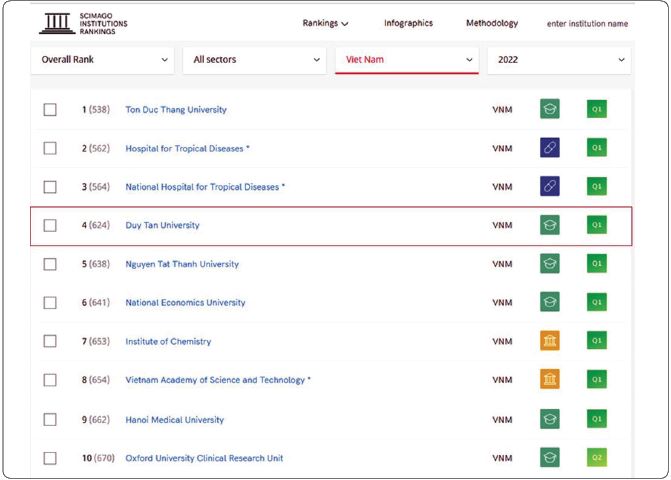Viewport: 671px width, 480px height.
Task: Open the Overall Rank dropdown
Action: pos(103,60)
